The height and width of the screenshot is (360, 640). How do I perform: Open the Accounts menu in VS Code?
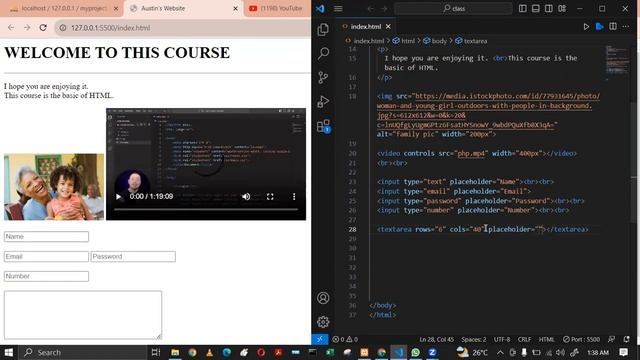[323, 298]
